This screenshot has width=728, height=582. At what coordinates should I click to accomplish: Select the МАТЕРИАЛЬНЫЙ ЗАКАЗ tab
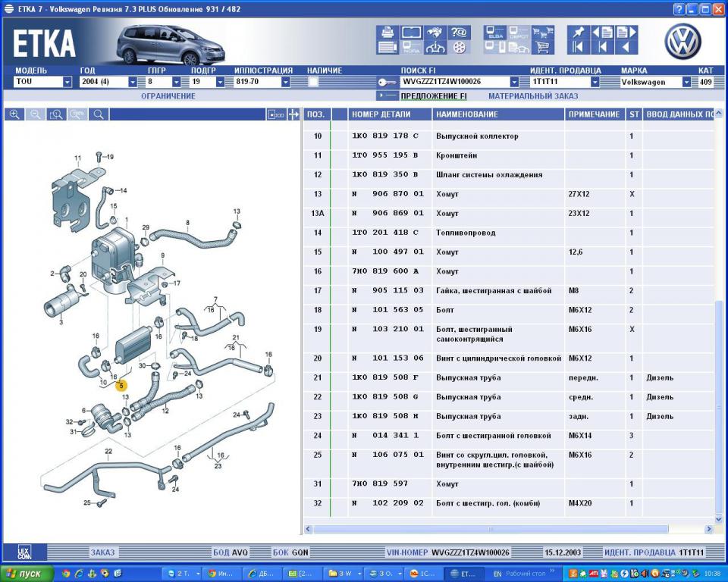pos(533,96)
